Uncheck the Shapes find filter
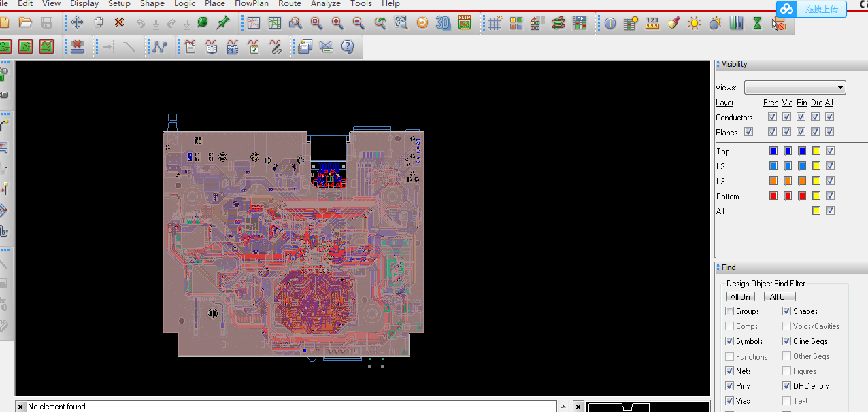This screenshot has height=412, width=868. (787, 311)
